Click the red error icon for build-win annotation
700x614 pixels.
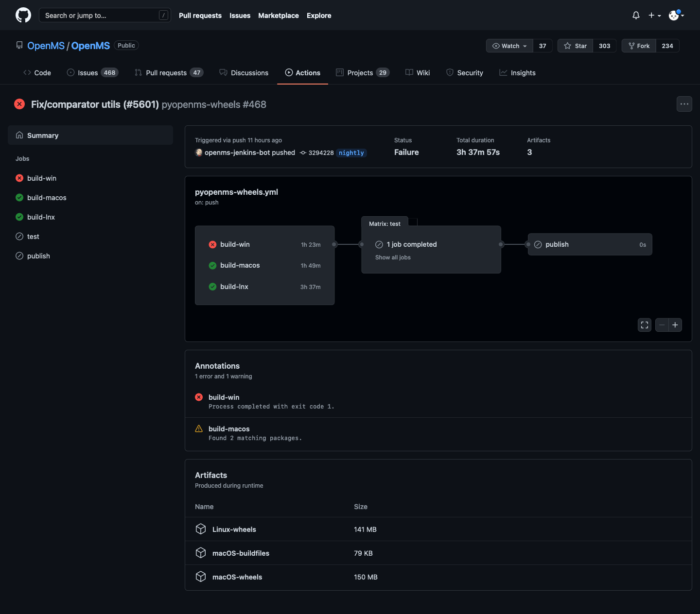tap(199, 397)
